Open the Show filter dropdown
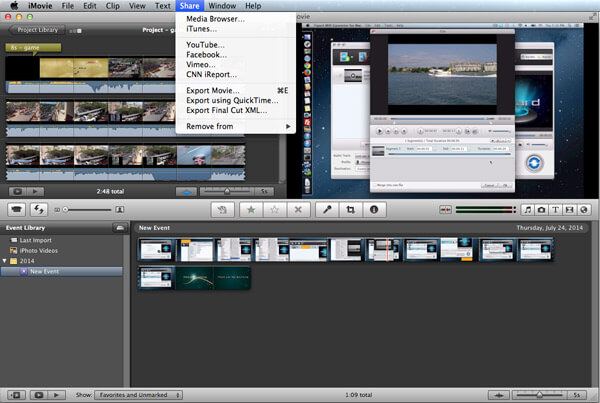Viewport: 600px width, 403px height. click(139, 395)
